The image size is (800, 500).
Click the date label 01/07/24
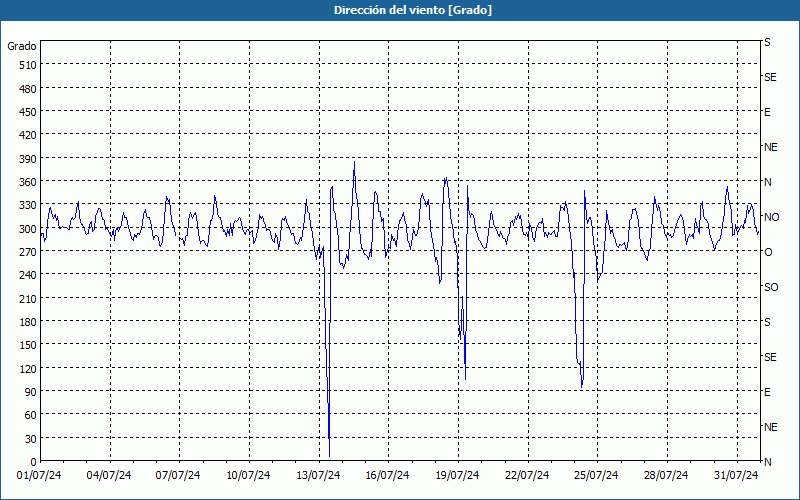pyautogui.click(x=39, y=476)
